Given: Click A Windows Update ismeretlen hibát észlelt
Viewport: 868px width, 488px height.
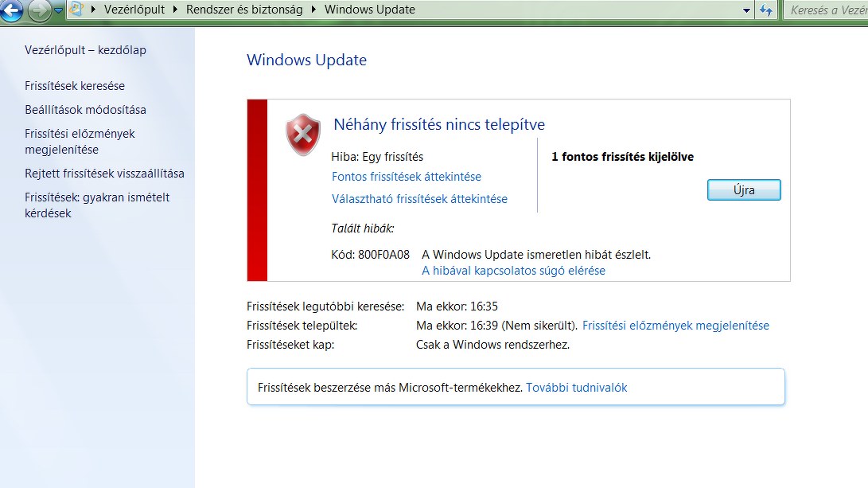Looking at the screenshot, I should click(536, 255).
